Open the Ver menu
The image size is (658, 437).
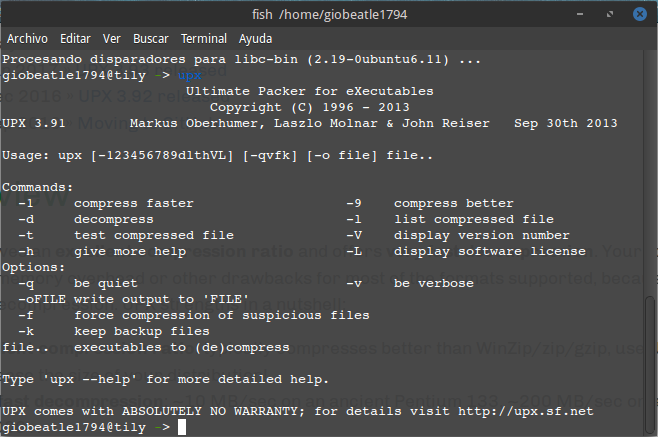click(112, 38)
